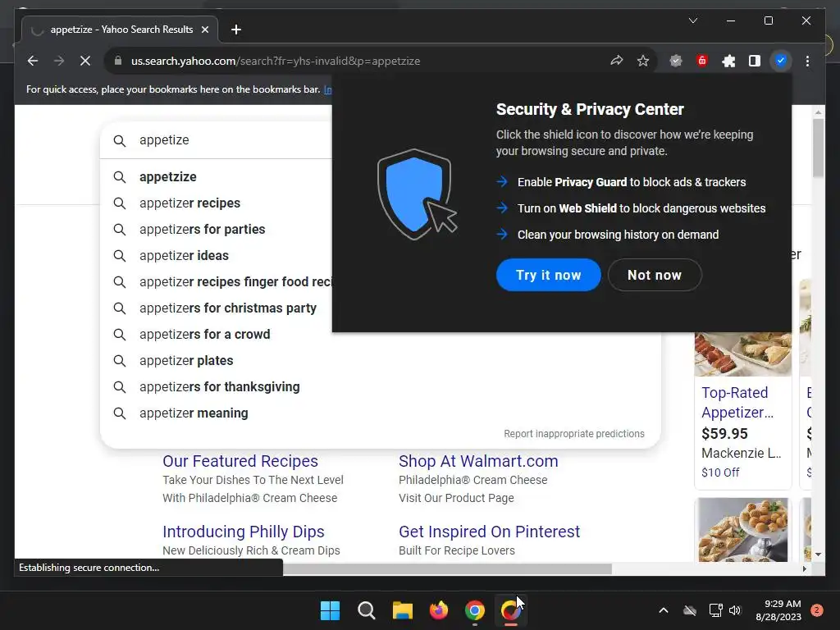Stop loading the page with the X button
This screenshot has width=840, height=630.
[85, 61]
